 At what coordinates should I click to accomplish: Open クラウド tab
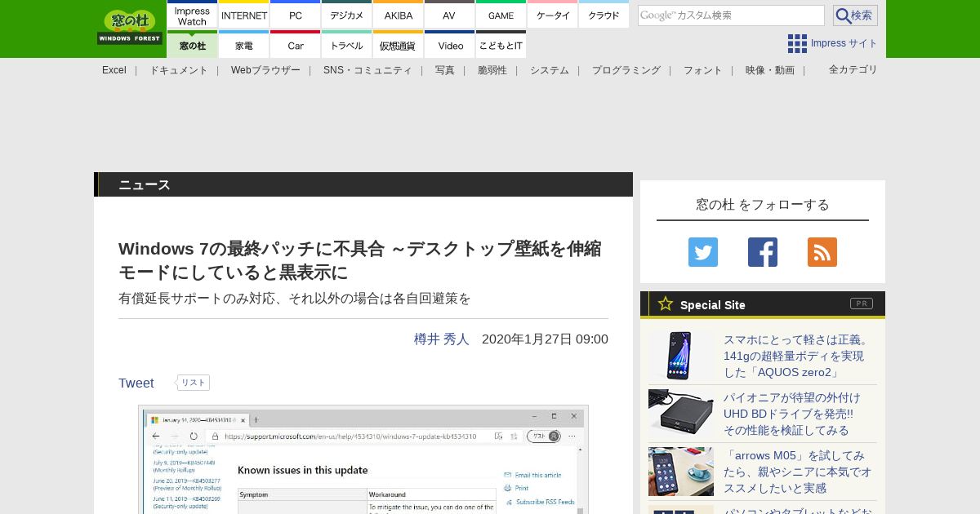[604, 16]
